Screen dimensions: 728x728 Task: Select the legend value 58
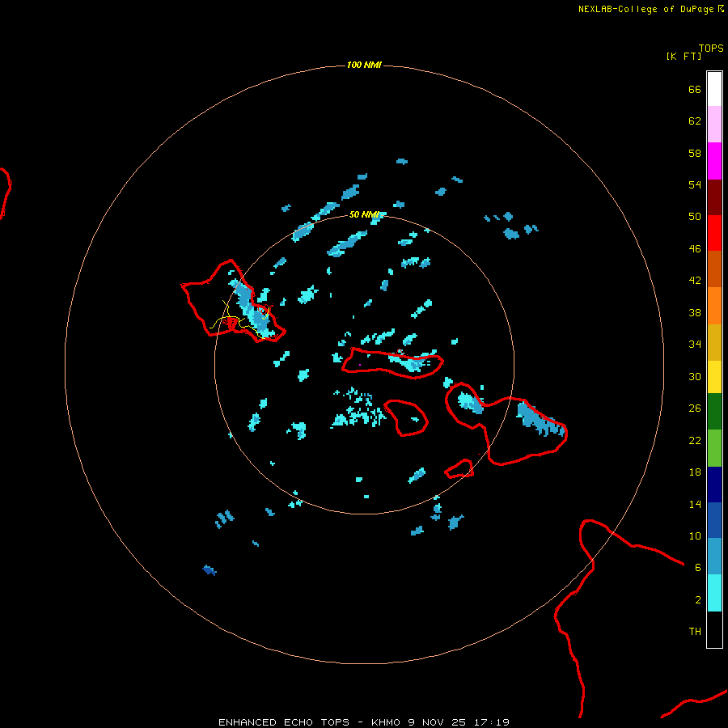695,153
